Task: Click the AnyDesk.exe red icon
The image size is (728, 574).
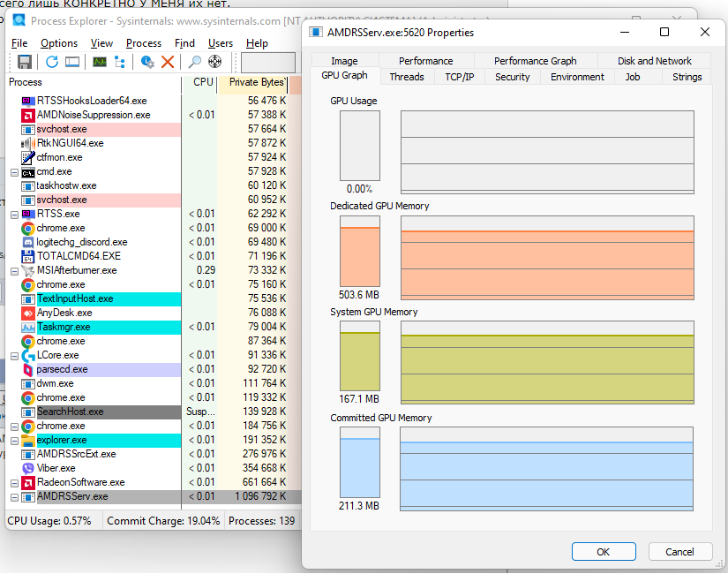Action: pos(28,313)
